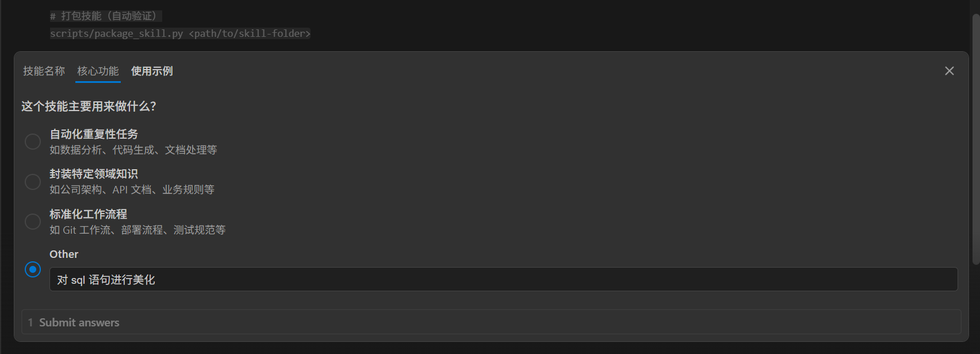Click the 标准化工作流程 option title
The image size is (980, 354).
pos(89,214)
